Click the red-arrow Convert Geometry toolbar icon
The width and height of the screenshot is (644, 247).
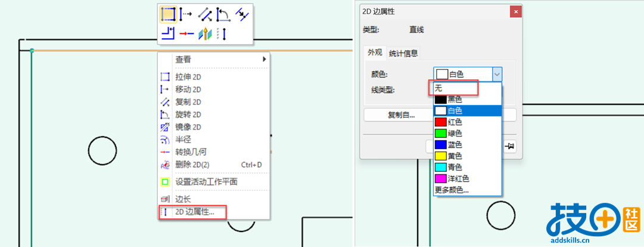186,33
